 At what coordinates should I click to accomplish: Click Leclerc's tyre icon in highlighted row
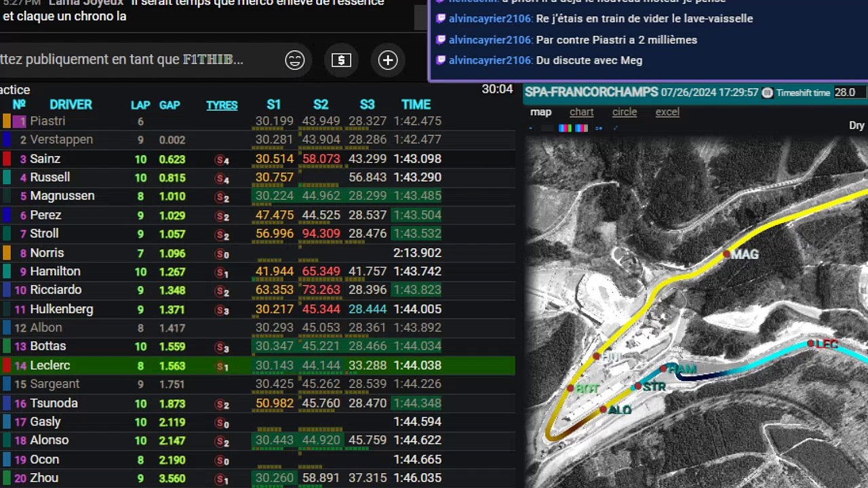point(222,366)
